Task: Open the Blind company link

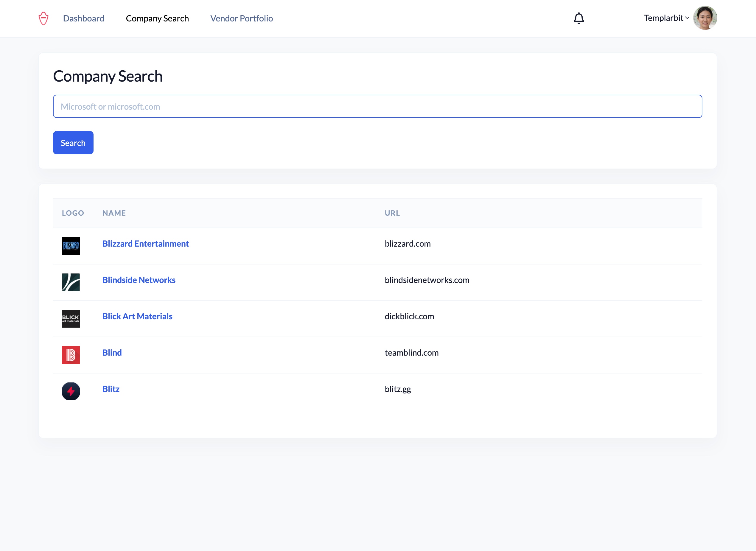Action: point(112,353)
